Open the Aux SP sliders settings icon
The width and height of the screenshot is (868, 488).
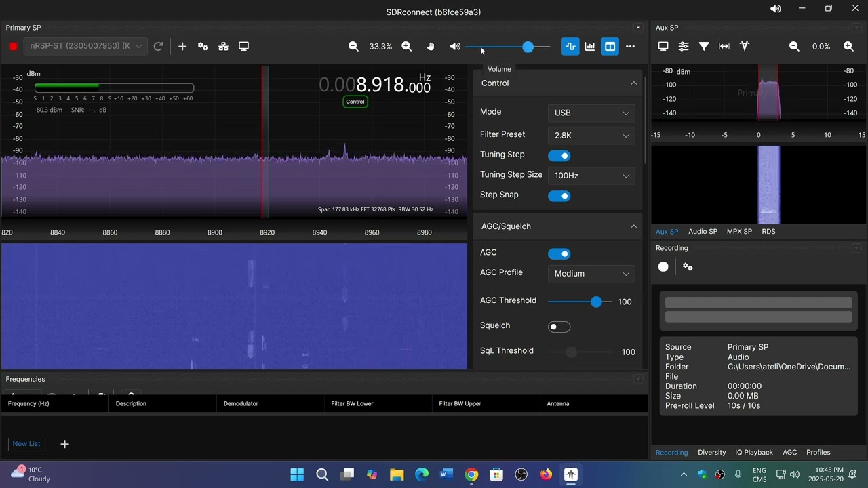[x=684, y=46]
